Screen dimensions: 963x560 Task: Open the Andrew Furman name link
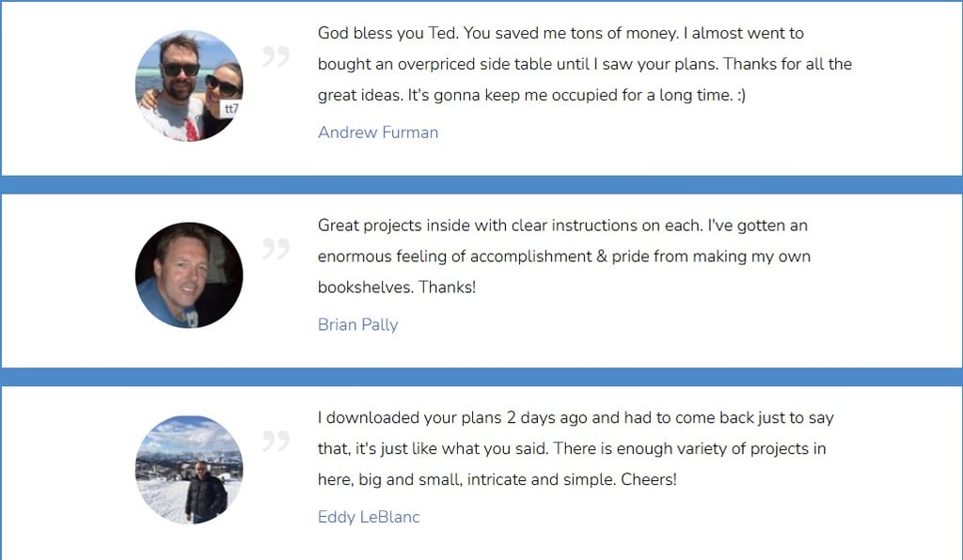(378, 132)
